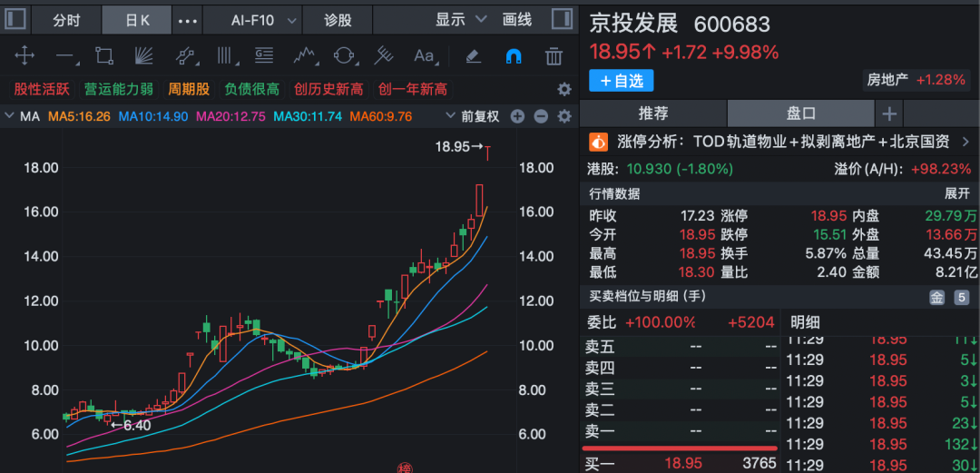Open the 前复权 adjustment dropdown

click(x=473, y=116)
